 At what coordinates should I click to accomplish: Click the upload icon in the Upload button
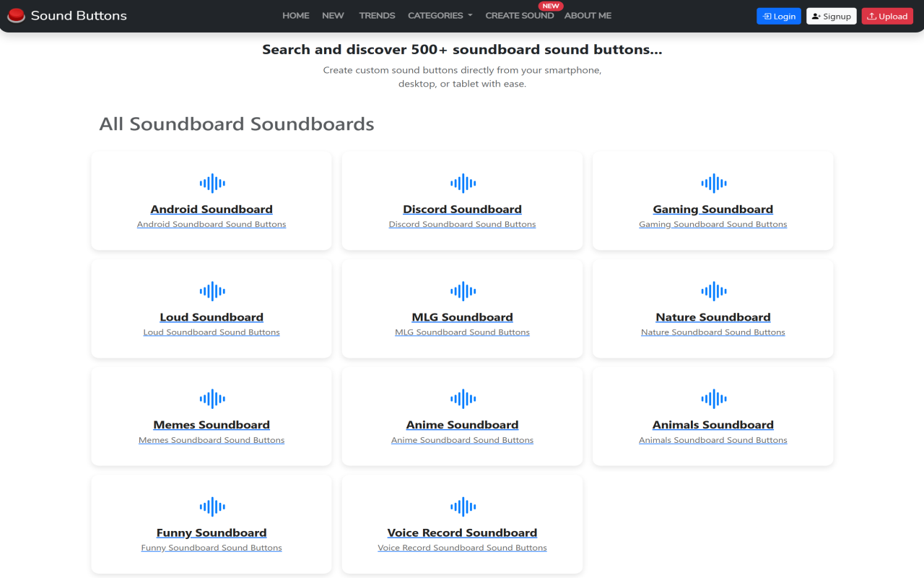[x=871, y=15]
